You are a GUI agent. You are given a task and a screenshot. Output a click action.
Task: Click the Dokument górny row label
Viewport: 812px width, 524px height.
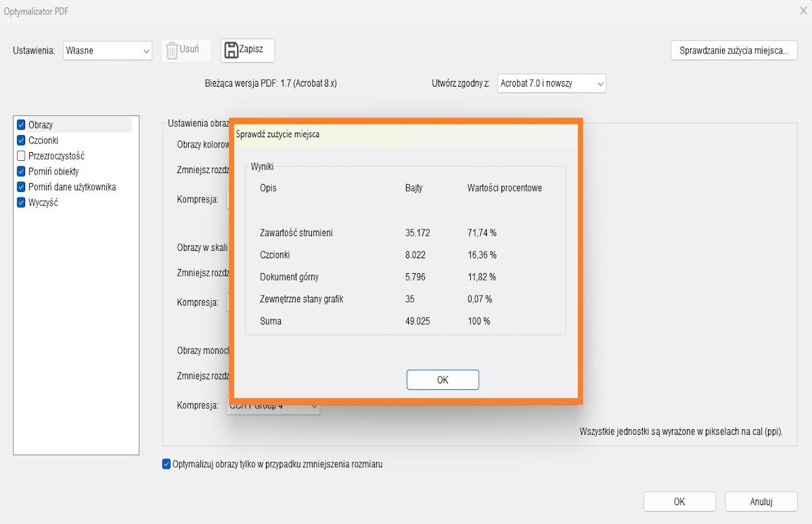[x=289, y=277]
